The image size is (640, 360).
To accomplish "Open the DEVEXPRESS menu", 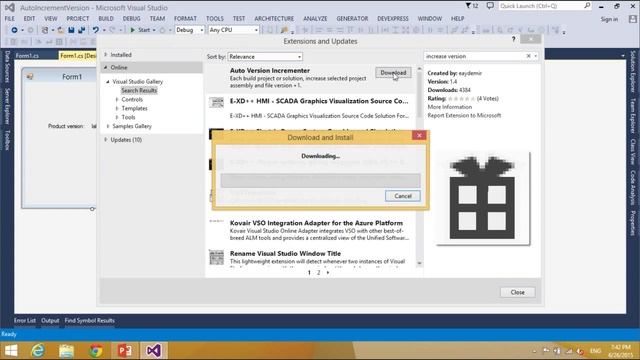I will (x=393, y=19).
